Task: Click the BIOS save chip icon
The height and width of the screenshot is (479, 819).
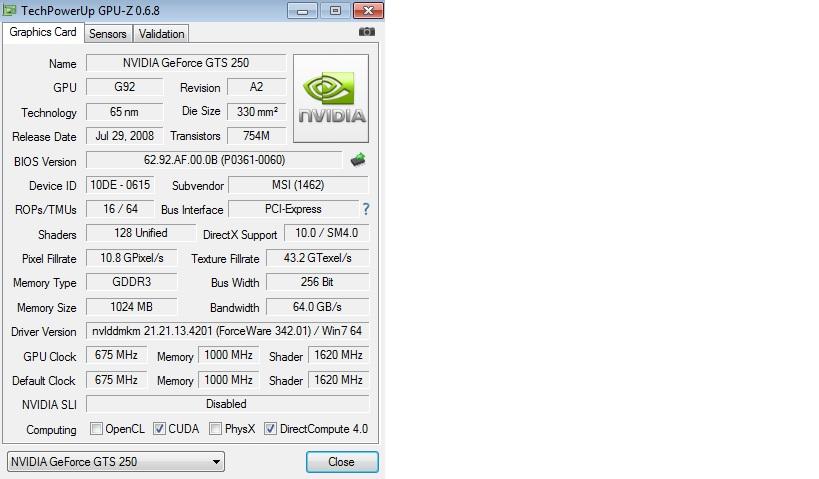Action: pos(358,159)
